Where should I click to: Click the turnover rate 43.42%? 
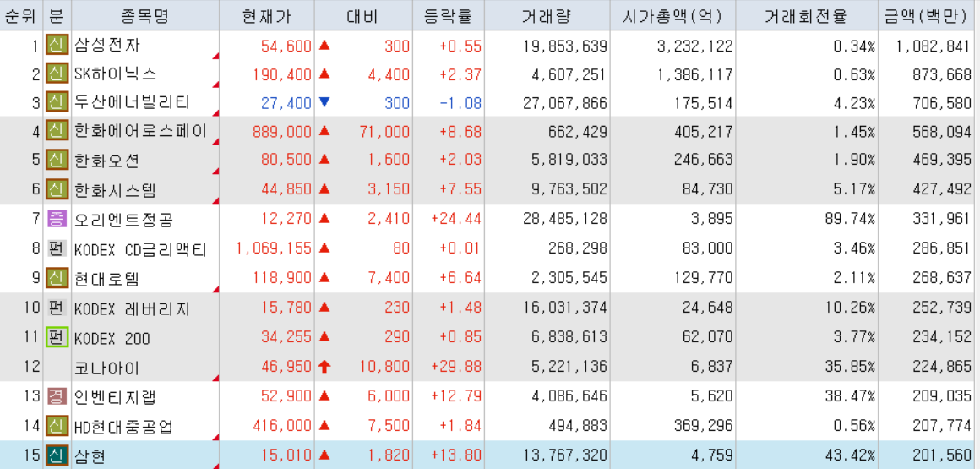[x=850, y=455]
